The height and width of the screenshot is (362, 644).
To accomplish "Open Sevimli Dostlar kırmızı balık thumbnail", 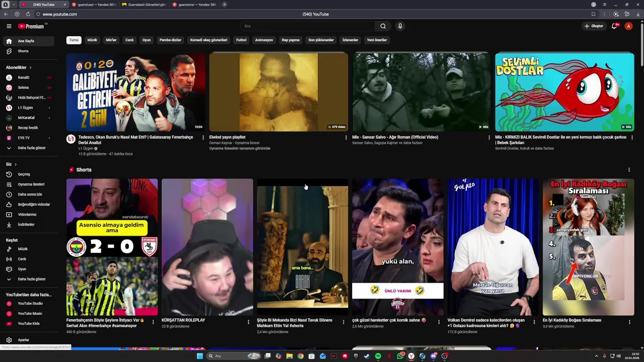I will click(x=565, y=92).
